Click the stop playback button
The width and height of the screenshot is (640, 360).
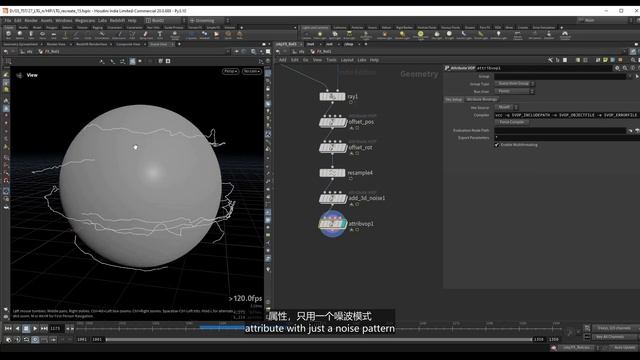click(26, 328)
